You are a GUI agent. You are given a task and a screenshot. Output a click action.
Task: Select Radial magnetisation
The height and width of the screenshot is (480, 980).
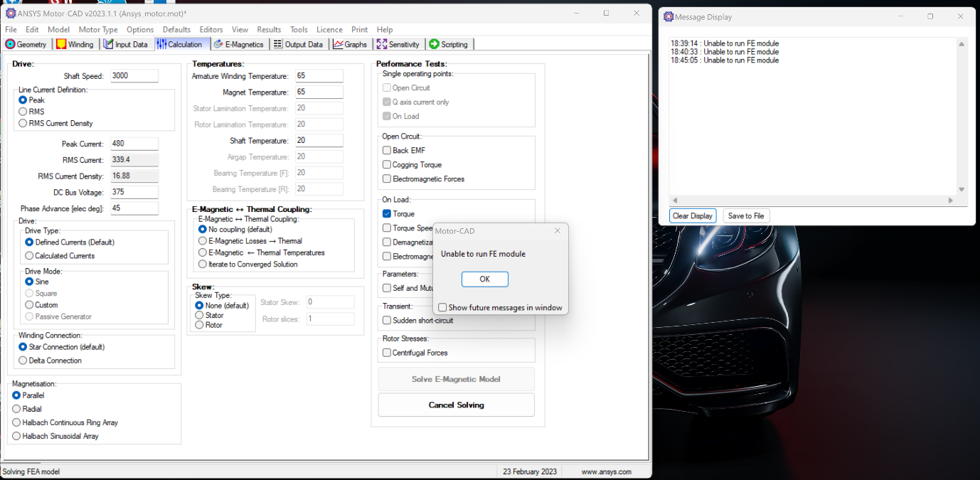(16, 409)
